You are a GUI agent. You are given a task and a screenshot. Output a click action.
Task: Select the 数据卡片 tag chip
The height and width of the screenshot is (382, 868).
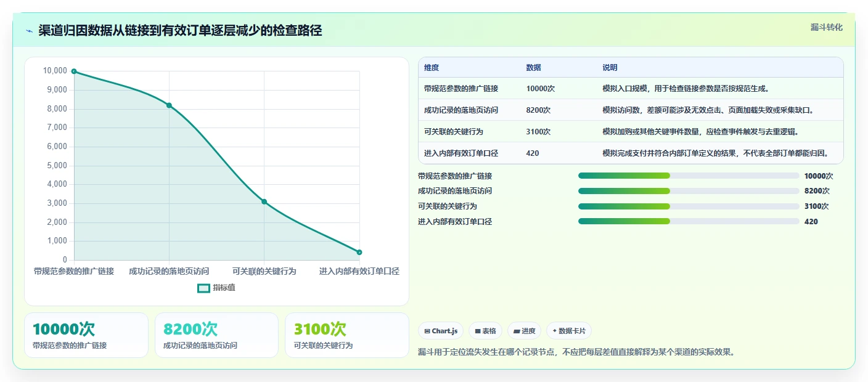[569, 331]
